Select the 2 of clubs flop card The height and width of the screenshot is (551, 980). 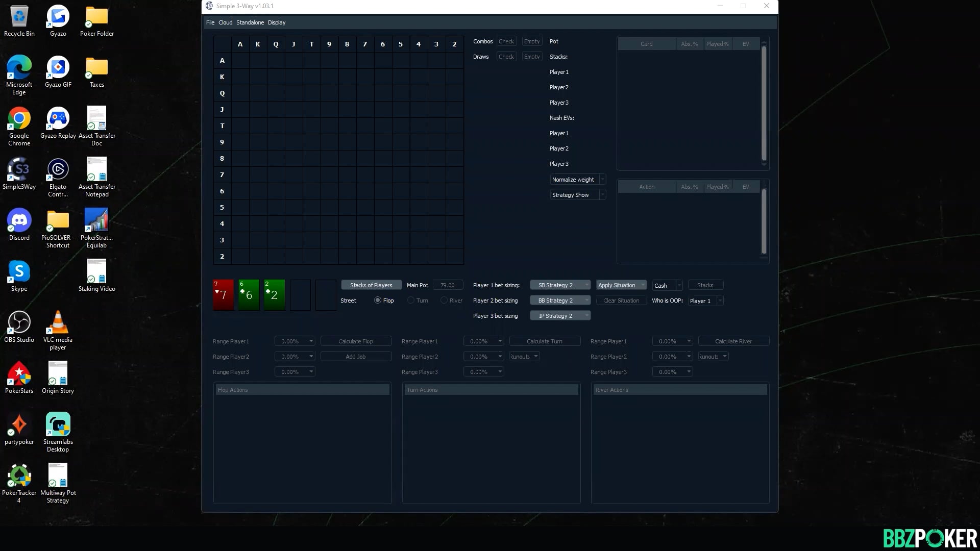(274, 294)
